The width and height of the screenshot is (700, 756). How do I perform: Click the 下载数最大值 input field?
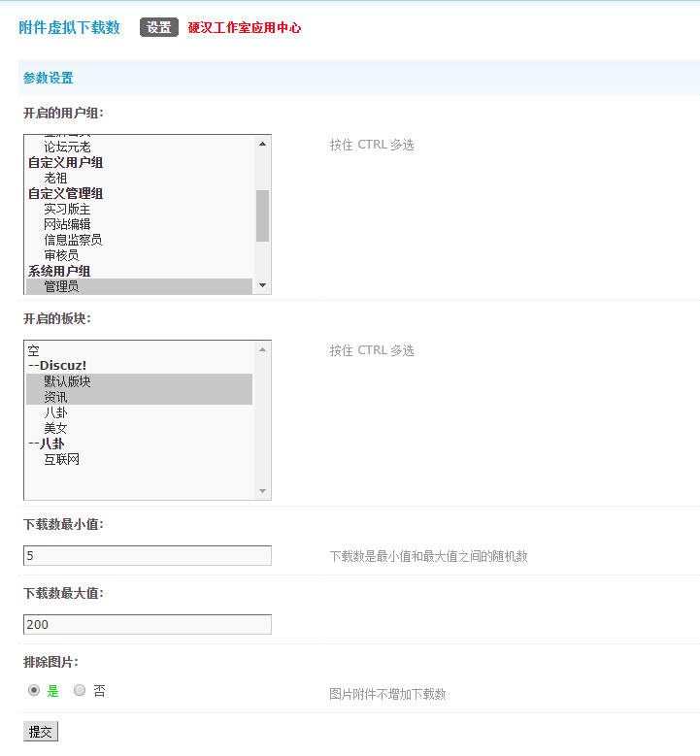click(148, 624)
